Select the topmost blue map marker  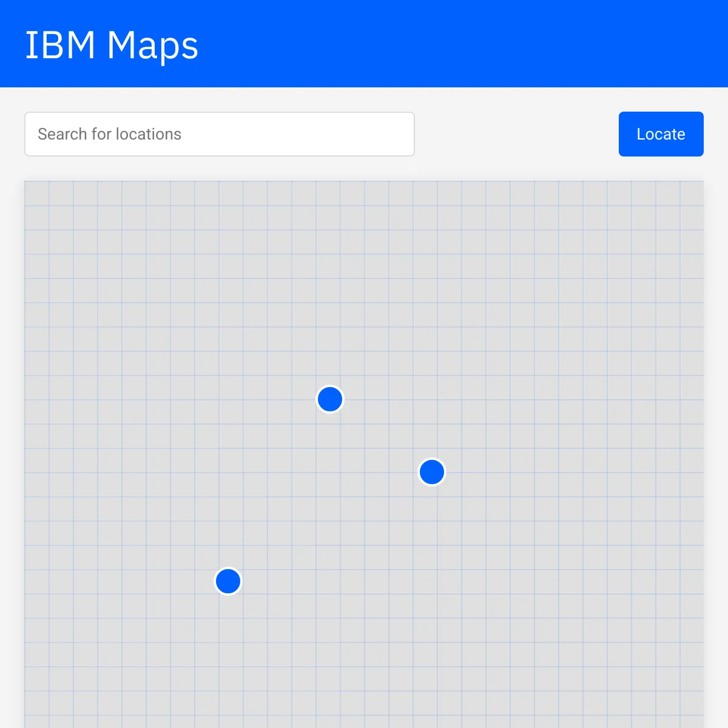pos(330,399)
